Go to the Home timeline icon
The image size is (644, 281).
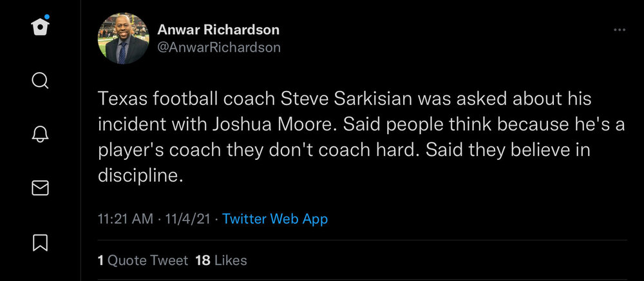point(40,28)
